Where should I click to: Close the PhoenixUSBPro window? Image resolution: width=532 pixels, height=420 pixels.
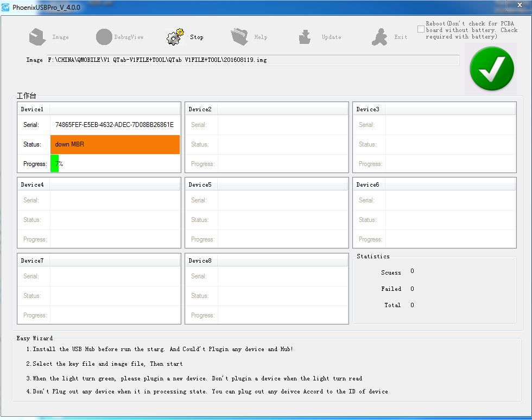tap(520, 5)
